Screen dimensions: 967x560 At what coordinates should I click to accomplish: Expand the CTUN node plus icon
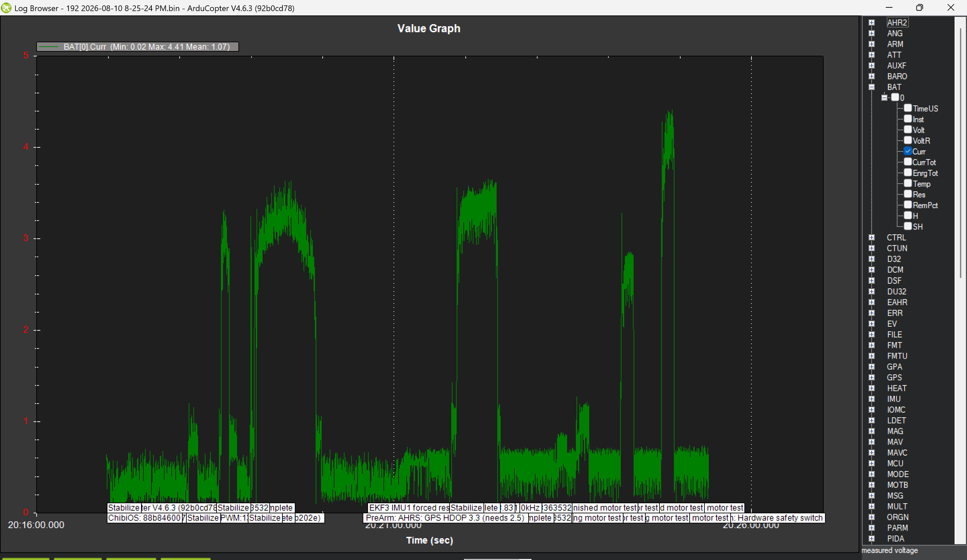coord(871,248)
